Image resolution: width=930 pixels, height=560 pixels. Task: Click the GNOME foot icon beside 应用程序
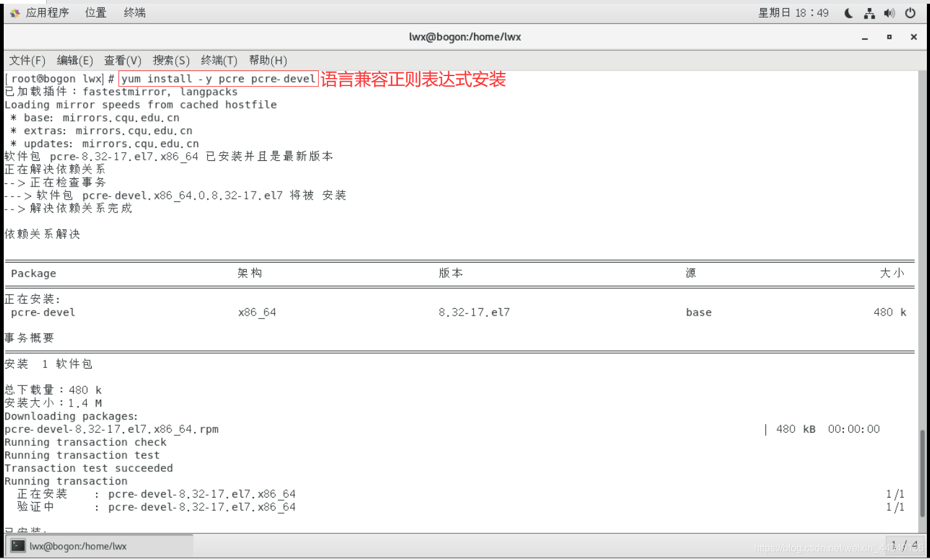pos(15,13)
